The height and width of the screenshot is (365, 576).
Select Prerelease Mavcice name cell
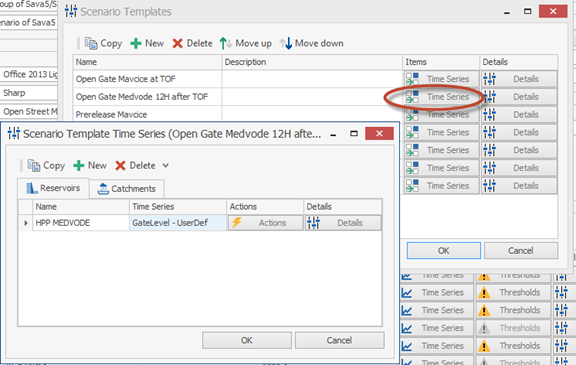tap(147, 114)
